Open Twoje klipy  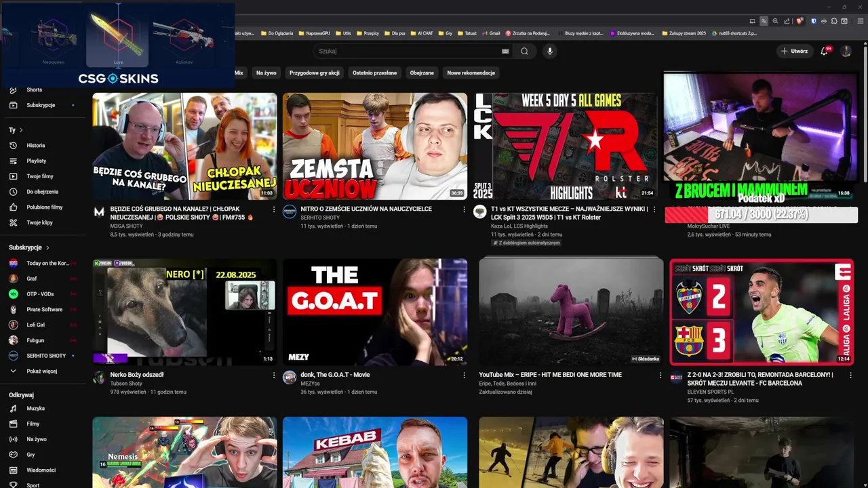click(x=39, y=222)
